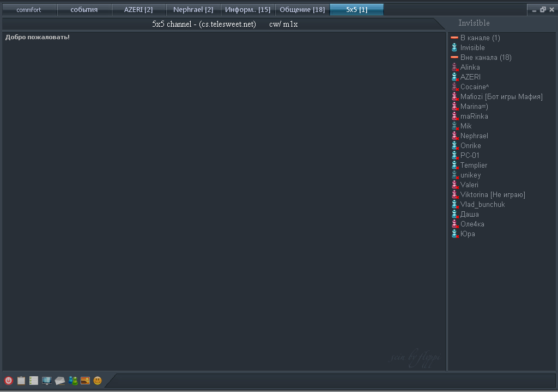Image resolution: width=558 pixels, height=392 pixels.
Task: Switch to the "Общение [18]" tab
Action: click(302, 10)
